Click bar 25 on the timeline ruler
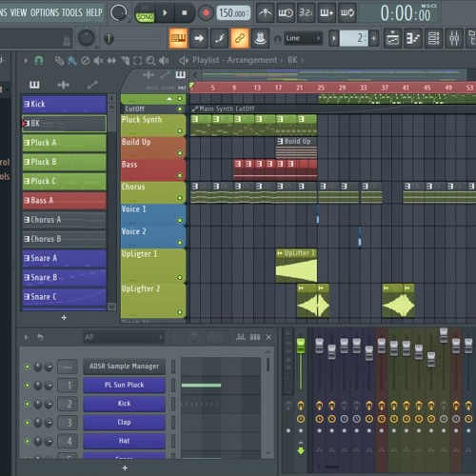 pos(321,88)
